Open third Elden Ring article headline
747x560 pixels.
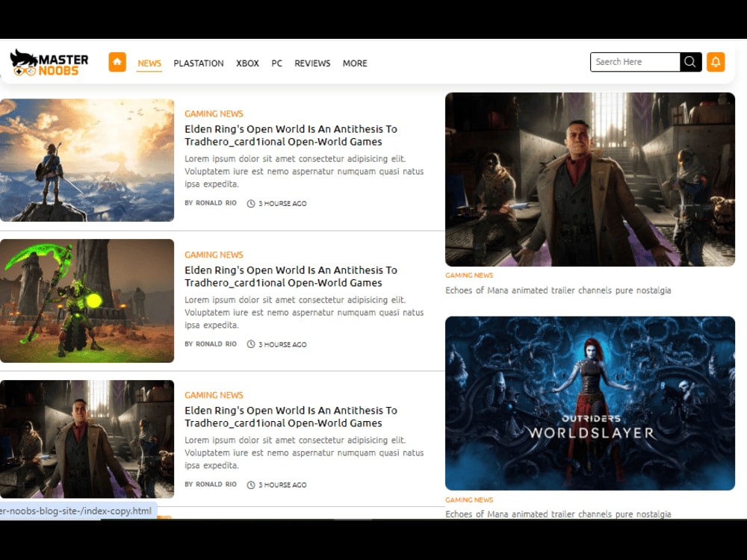point(291,417)
